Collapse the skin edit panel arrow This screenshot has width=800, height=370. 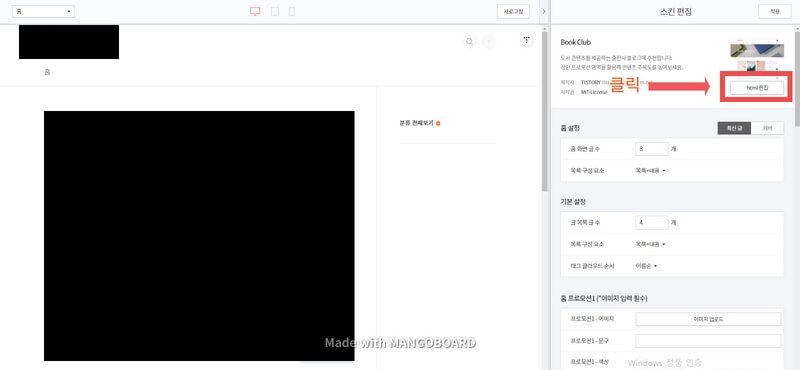tap(545, 12)
